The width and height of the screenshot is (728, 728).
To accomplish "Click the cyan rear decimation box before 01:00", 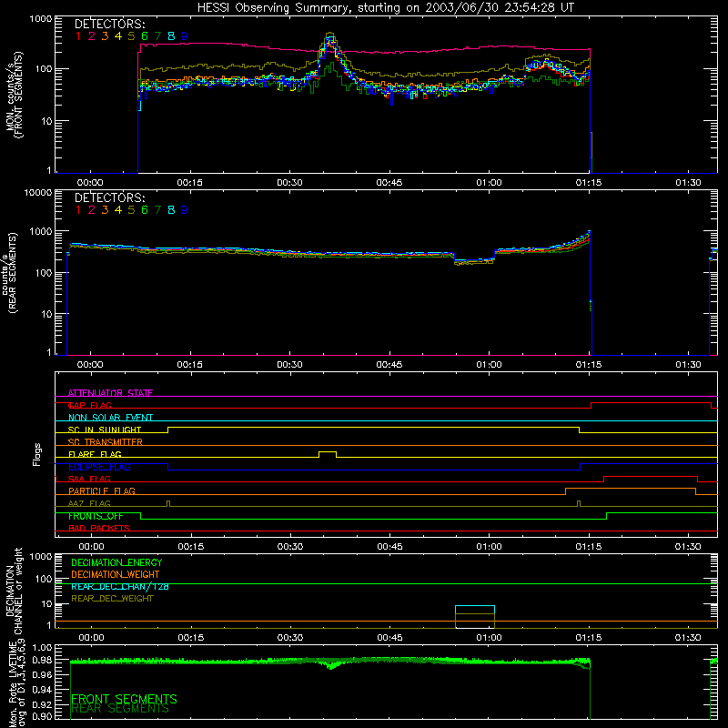I will tap(475, 610).
